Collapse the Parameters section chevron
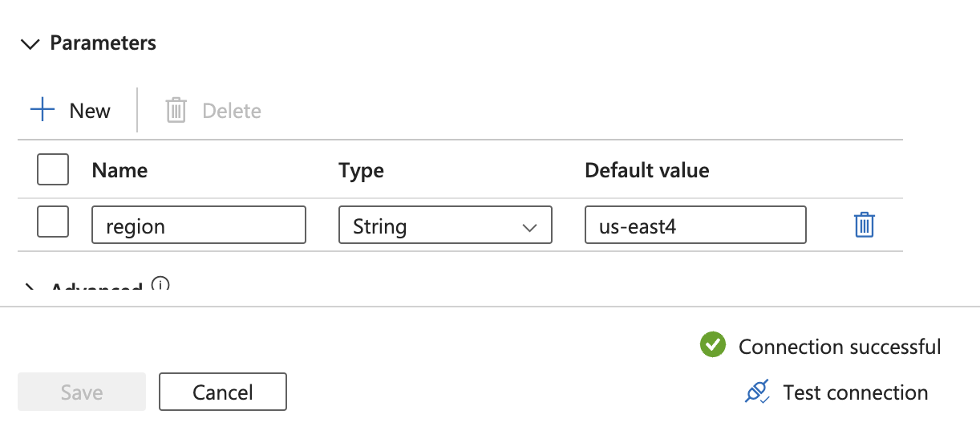 tap(30, 43)
